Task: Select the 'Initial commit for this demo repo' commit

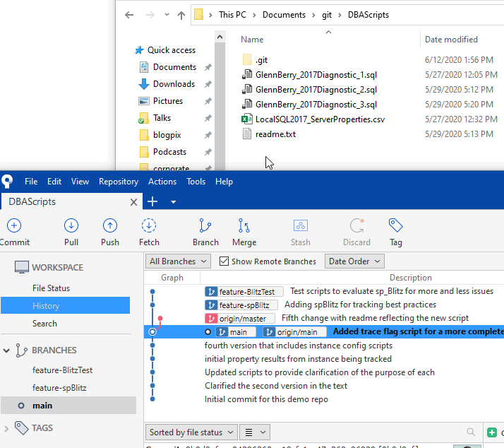Action: click(x=266, y=399)
